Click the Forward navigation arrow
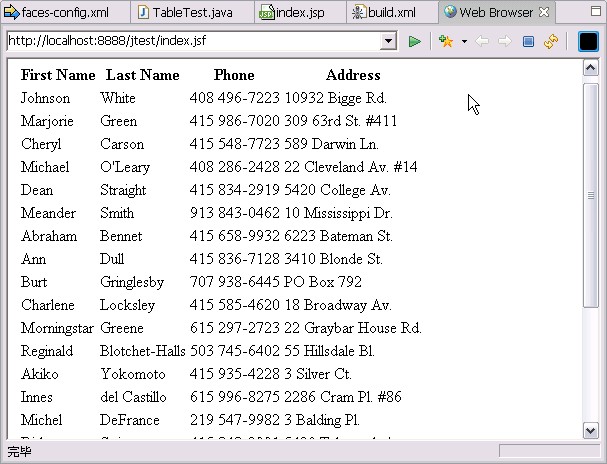The width and height of the screenshot is (607, 464). [x=505, y=41]
